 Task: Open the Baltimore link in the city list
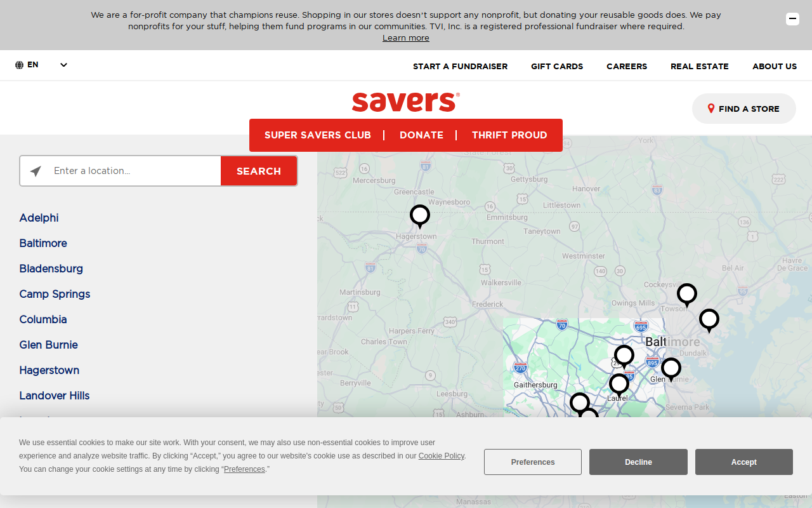pos(43,243)
